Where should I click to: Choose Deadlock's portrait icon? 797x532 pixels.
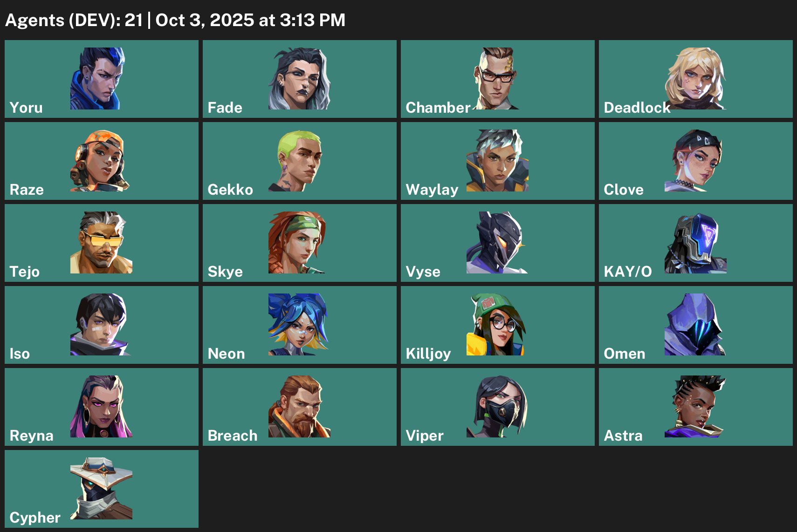[695, 78]
